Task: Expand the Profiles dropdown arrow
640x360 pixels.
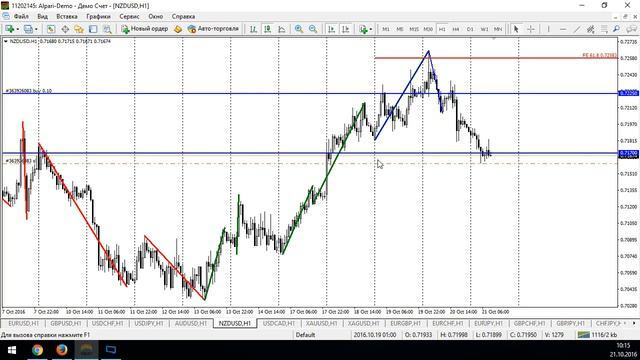Action: pyautogui.click(x=36, y=29)
